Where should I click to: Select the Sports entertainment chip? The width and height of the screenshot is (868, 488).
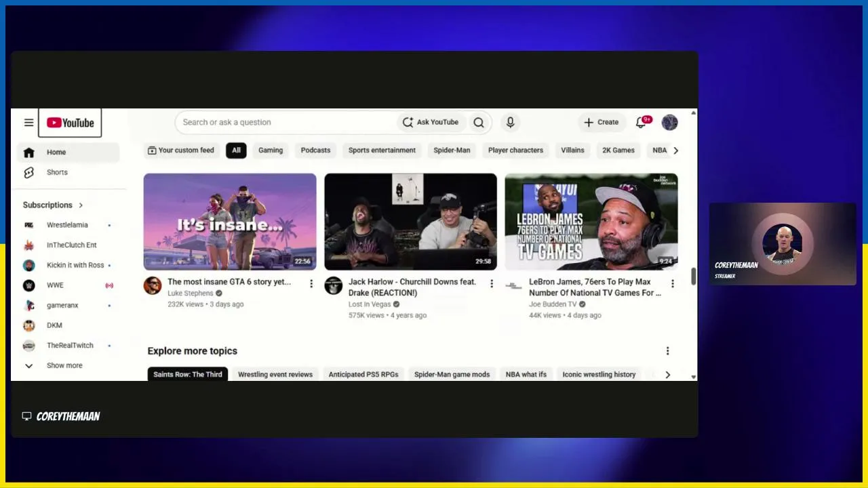click(x=382, y=150)
